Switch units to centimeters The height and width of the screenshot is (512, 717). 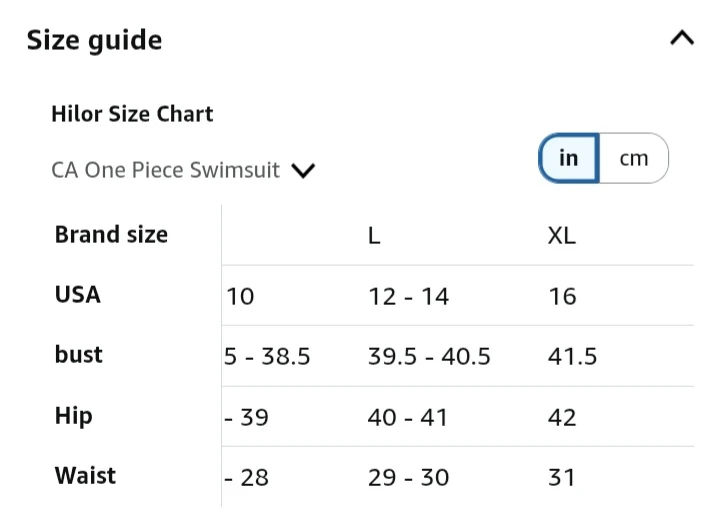(x=634, y=158)
